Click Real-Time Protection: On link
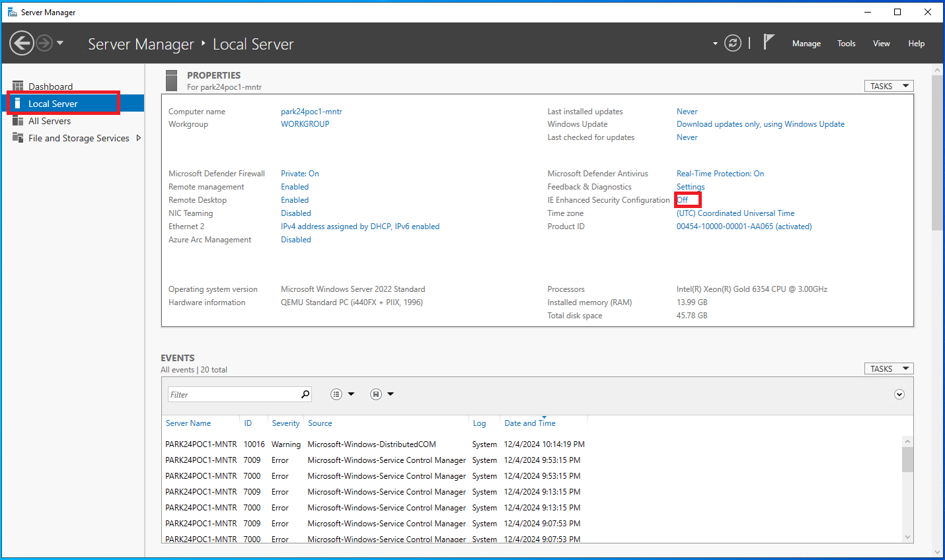 pos(720,174)
